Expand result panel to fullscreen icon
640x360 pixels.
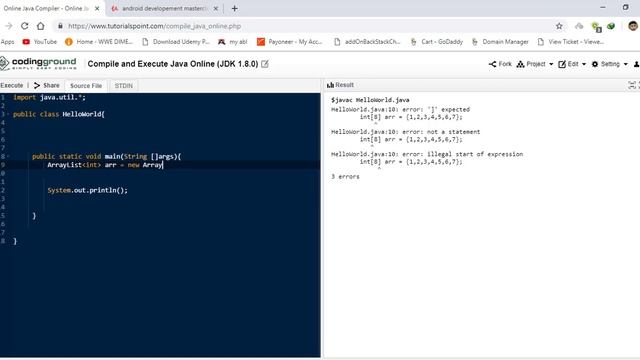(632, 85)
